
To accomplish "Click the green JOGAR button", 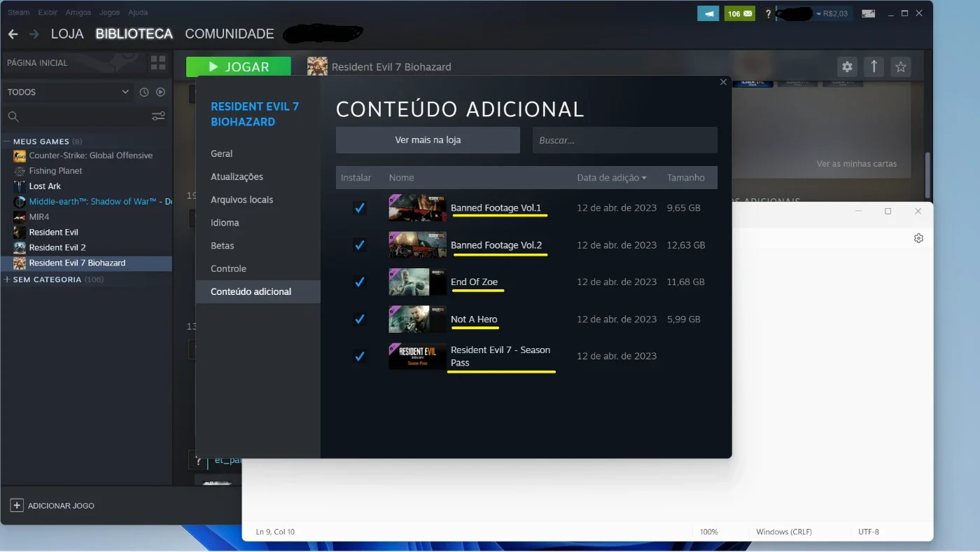I will [239, 67].
